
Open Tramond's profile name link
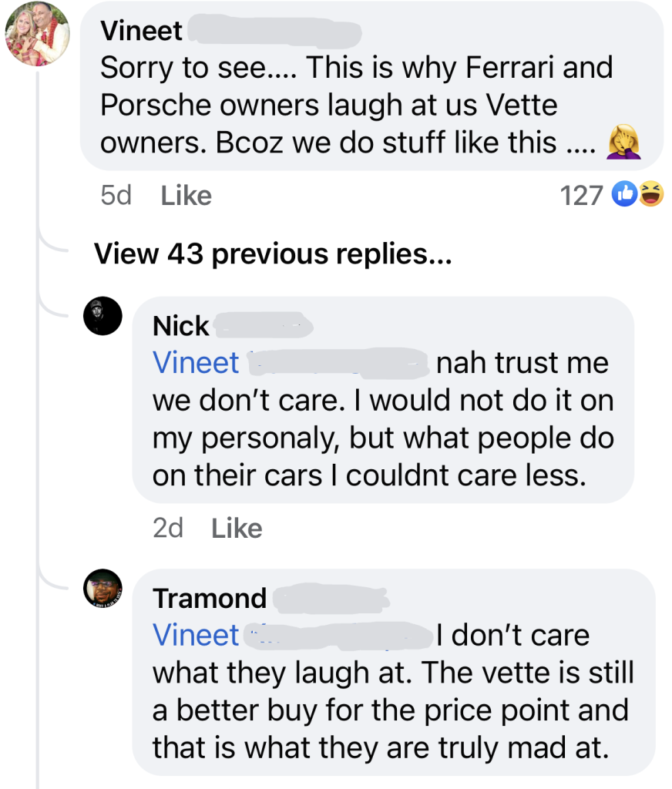[x=210, y=599]
